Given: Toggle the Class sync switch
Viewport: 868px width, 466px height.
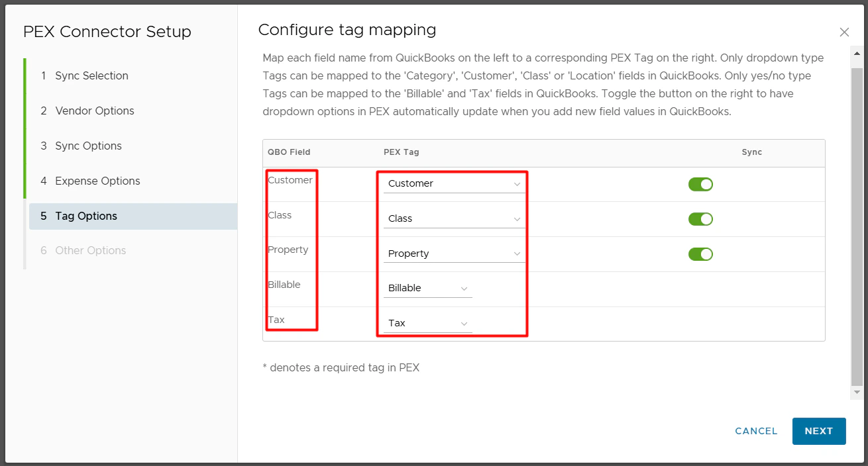Looking at the screenshot, I should (700, 219).
